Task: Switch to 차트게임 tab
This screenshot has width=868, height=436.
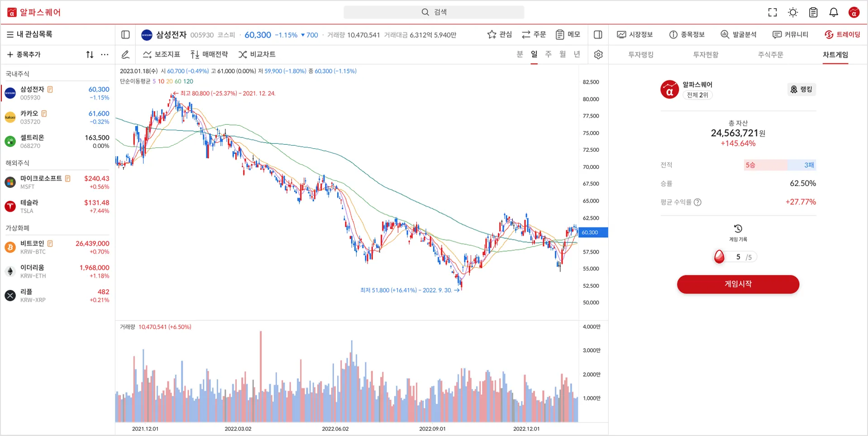Action: 835,55
